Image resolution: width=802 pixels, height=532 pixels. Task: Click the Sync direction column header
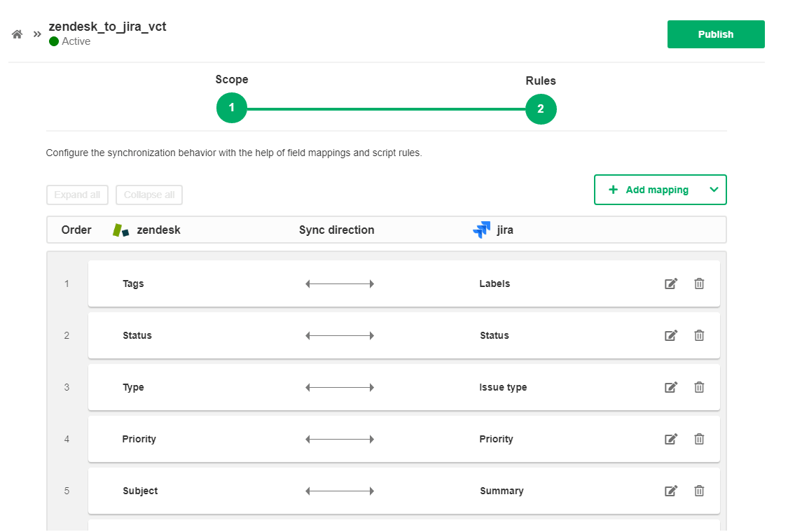click(x=336, y=230)
